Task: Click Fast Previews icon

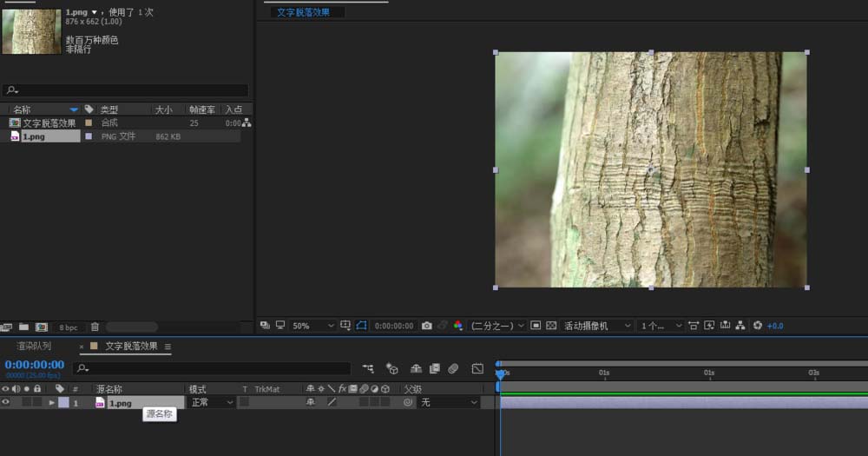Action: [x=709, y=326]
